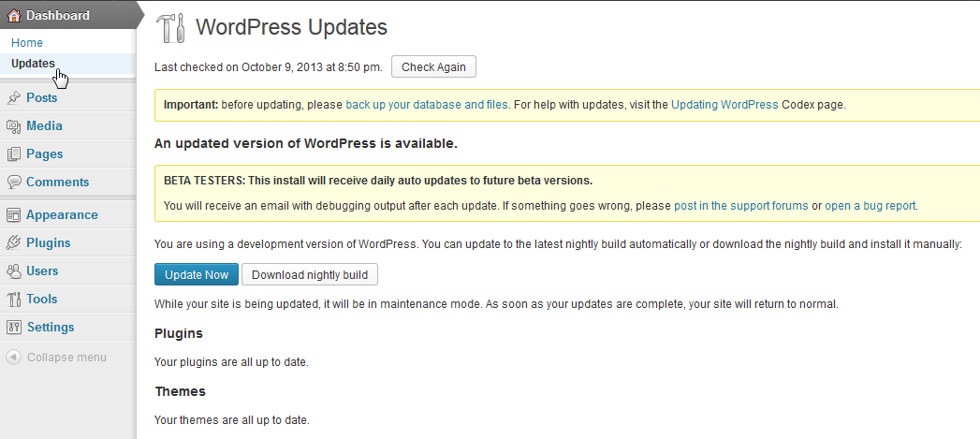Open the Home submenu item
The height and width of the screenshot is (439, 980).
tap(27, 43)
